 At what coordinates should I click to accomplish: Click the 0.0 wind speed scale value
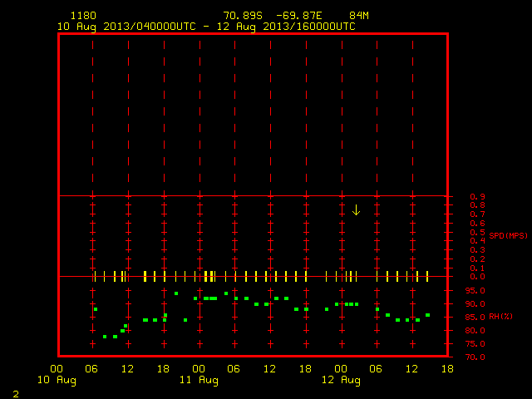click(477, 277)
